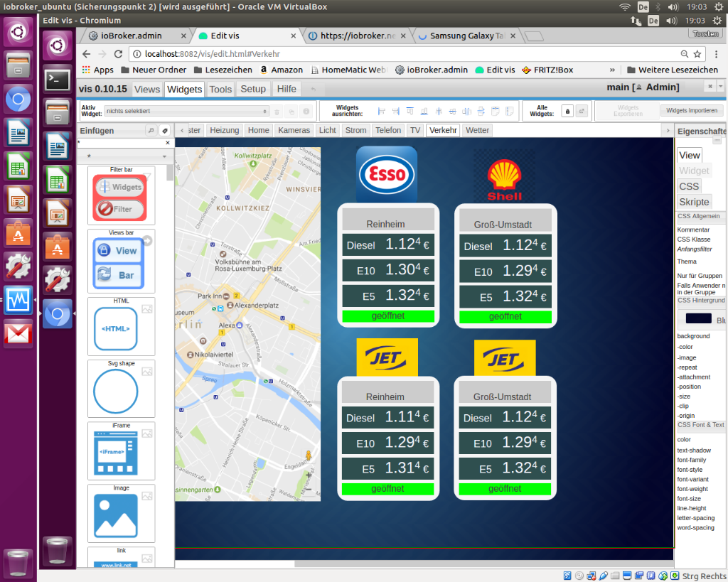728x582 pixels.
Task: Distribute widgets with equal horizontal spacing
Action: 466,112
